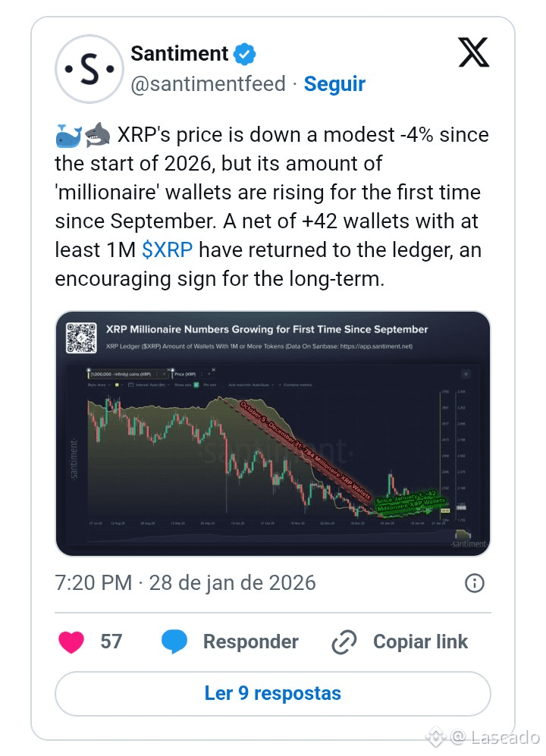This screenshot has width=546, height=756.
Task: Click the blue verified badge next to Santiment
Action: point(245,55)
